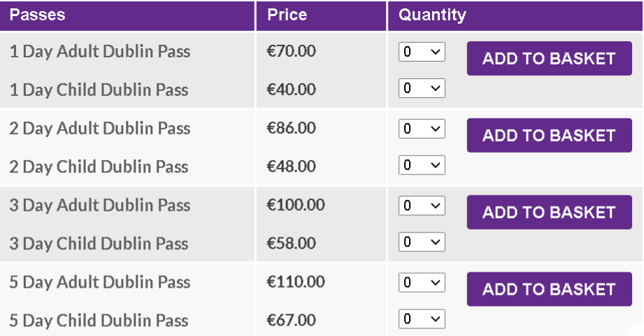Select the Quantity column header
644x336 pixels.
pos(432,15)
